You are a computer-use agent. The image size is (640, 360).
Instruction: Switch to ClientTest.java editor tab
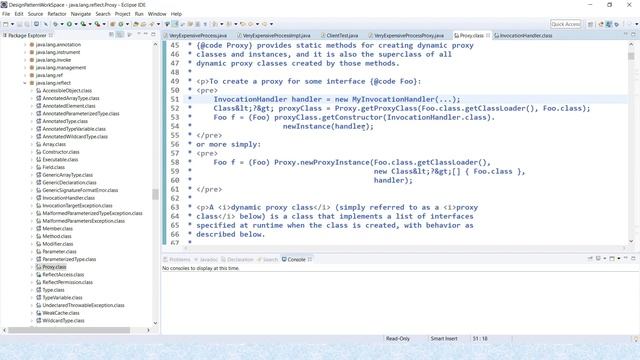pyautogui.click(x=339, y=36)
